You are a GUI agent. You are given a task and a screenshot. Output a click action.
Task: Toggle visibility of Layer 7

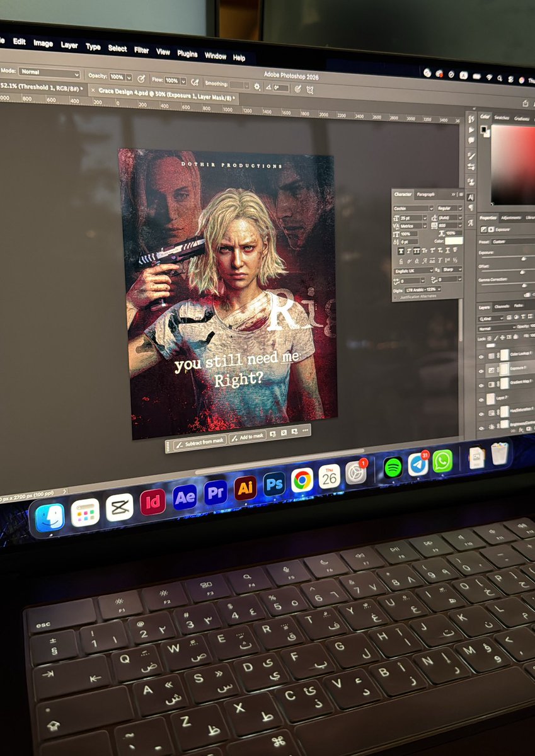(x=481, y=400)
